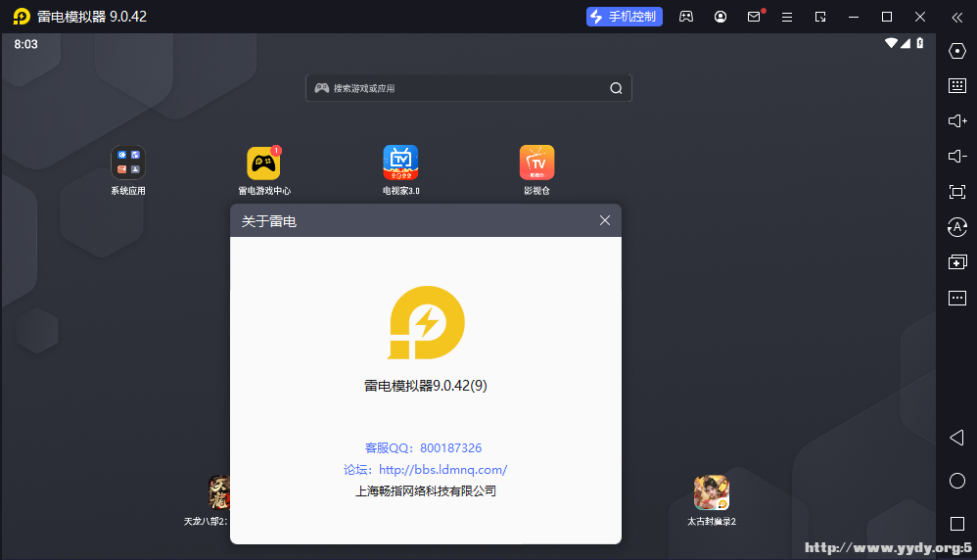
Task: Launch 雷电游戏中心 app
Action: click(264, 170)
